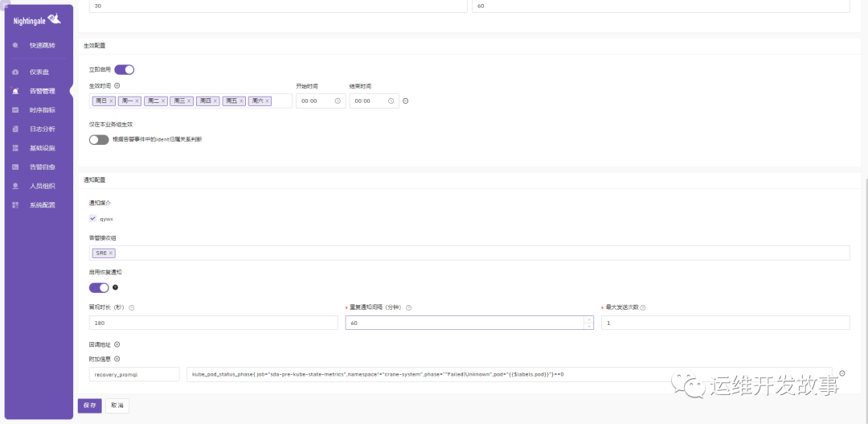
Task: Click the 告警管理 bell icon
Action: click(x=15, y=91)
